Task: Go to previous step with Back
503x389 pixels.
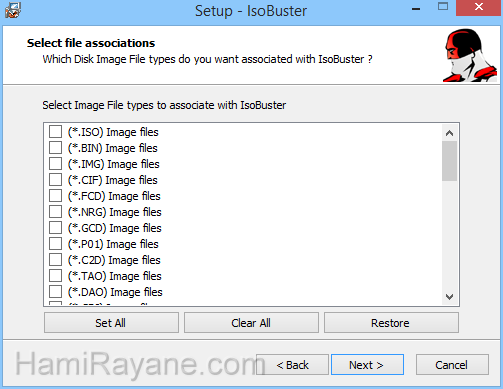Action: click(292, 365)
